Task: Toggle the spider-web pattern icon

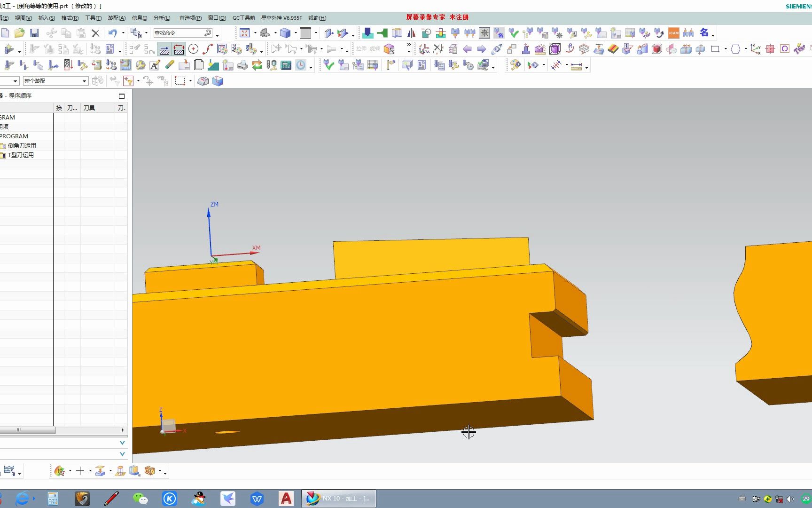Action: [484, 33]
